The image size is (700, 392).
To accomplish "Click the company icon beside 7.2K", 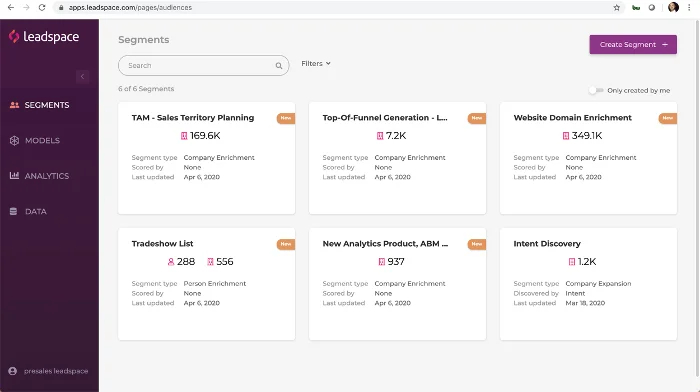I will point(380,136).
